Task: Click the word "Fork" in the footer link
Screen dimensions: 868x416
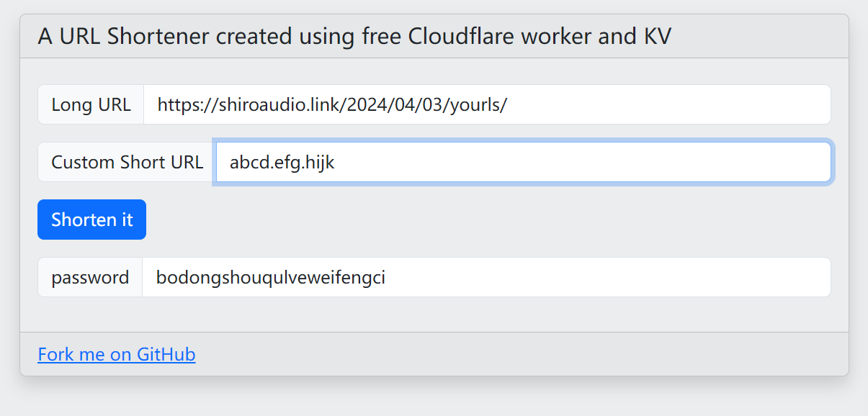Action: tap(53, 355)
